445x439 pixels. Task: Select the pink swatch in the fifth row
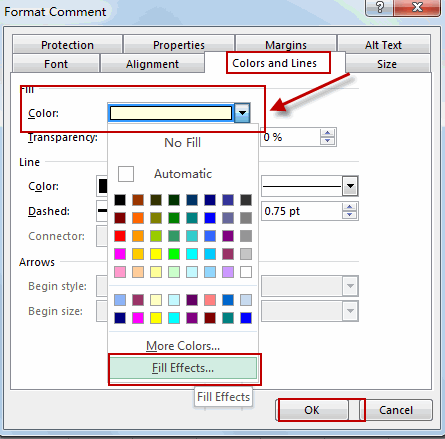pyautogui.click(x=120, y=272)
